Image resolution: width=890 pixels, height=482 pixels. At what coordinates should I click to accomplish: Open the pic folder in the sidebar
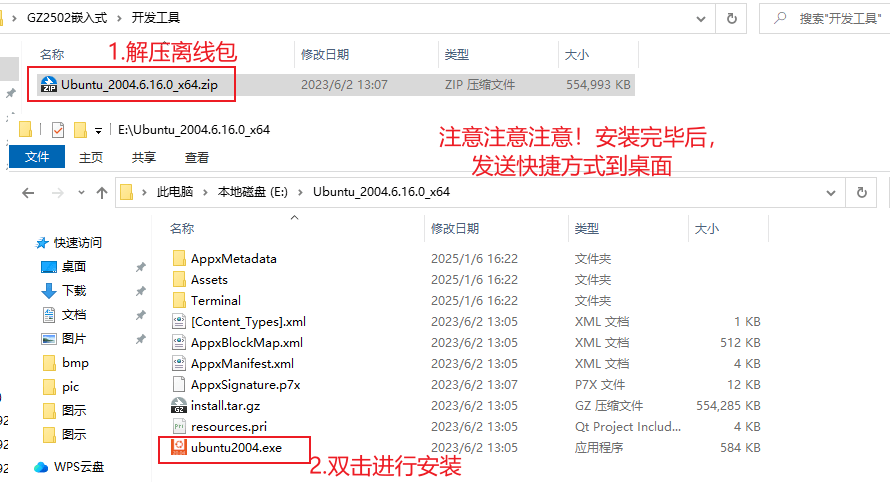pos(70,387)
